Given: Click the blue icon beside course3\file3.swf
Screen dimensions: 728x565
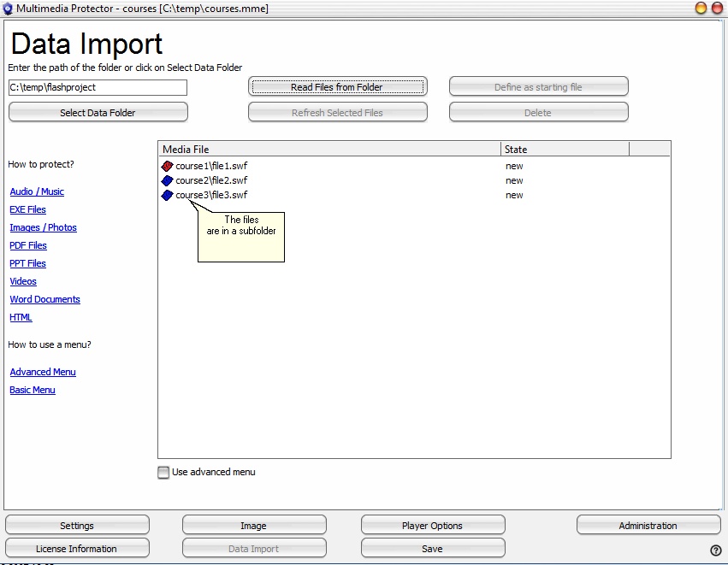Looking at the screenshot, I should [167, 195].
